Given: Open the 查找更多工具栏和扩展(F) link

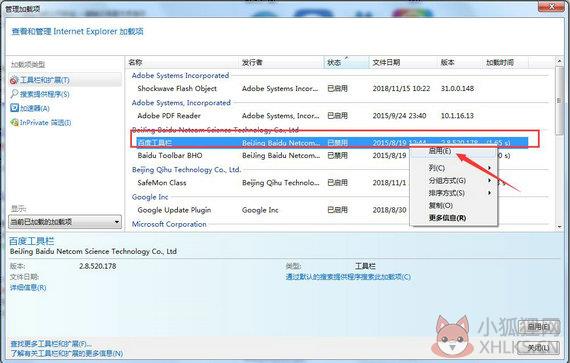Looking at the screenshot, I should tap(51, 344).
